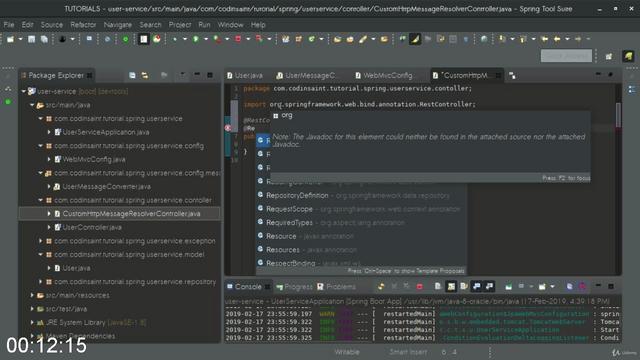The width and height of the screenshot is (640, 360).
Task: Switch to the UserMessageC editor tab
Action: coord(306,76)
